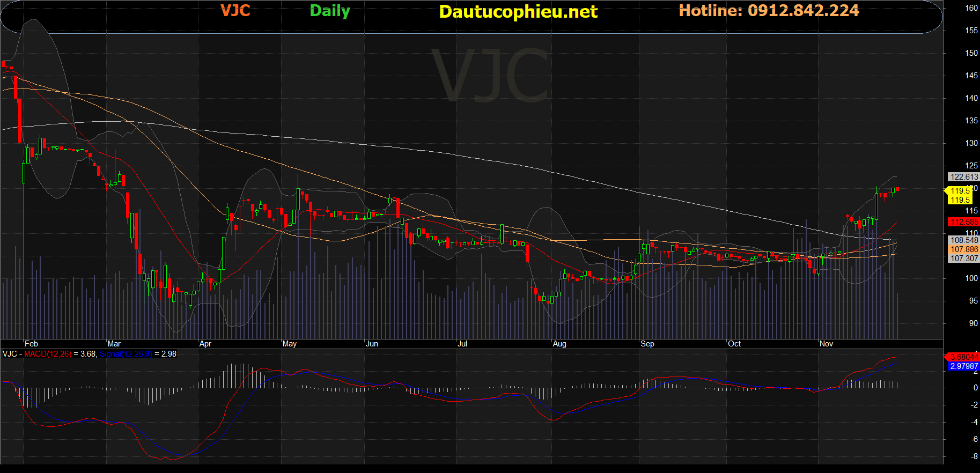Select the green Daily timeframe label
This screenshot has width=980, height=473.
point(330,11)
